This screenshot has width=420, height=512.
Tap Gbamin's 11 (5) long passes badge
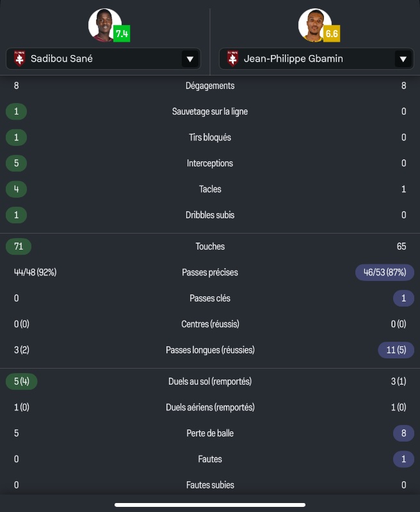pyautogui.click(x=396, y=350)
